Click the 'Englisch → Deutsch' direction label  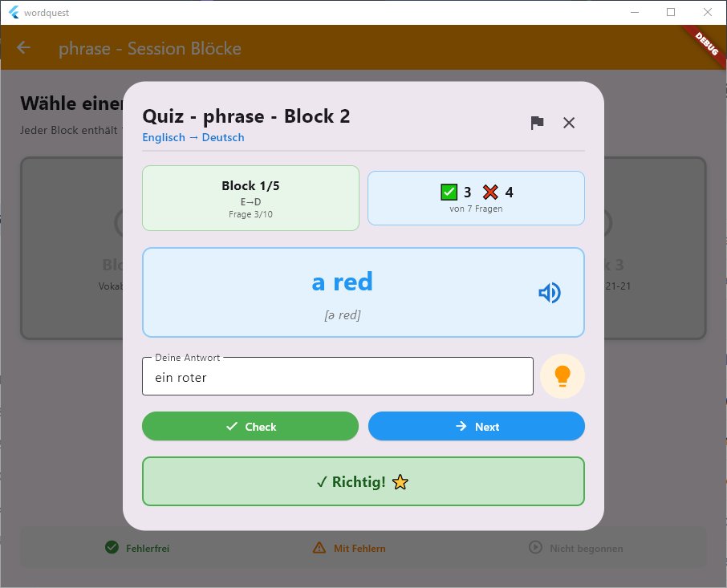pos(193,138)
